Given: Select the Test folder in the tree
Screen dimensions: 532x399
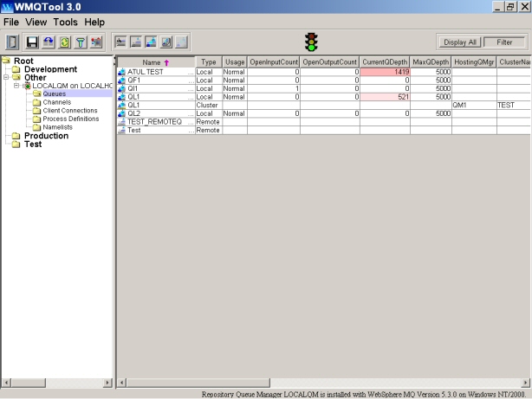Looking at the screenshot, I should (x=33, y=144).
